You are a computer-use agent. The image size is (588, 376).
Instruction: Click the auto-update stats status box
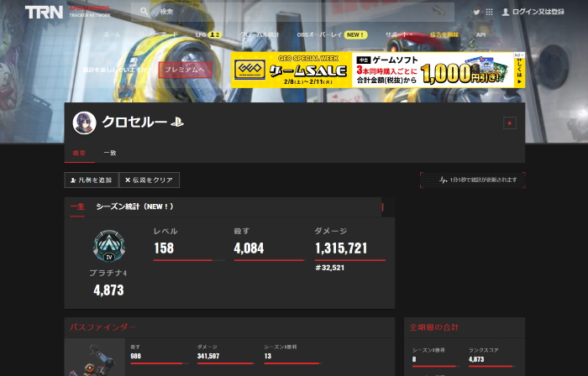472,180
